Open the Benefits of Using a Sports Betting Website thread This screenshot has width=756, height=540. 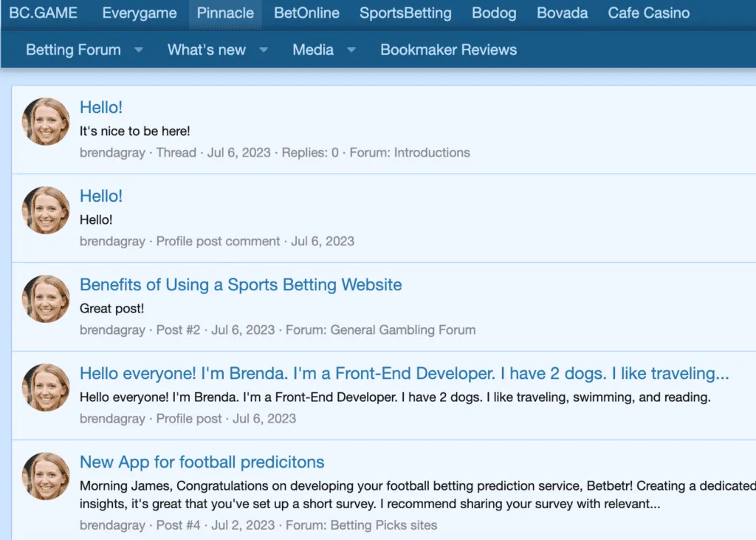(240, 284)
